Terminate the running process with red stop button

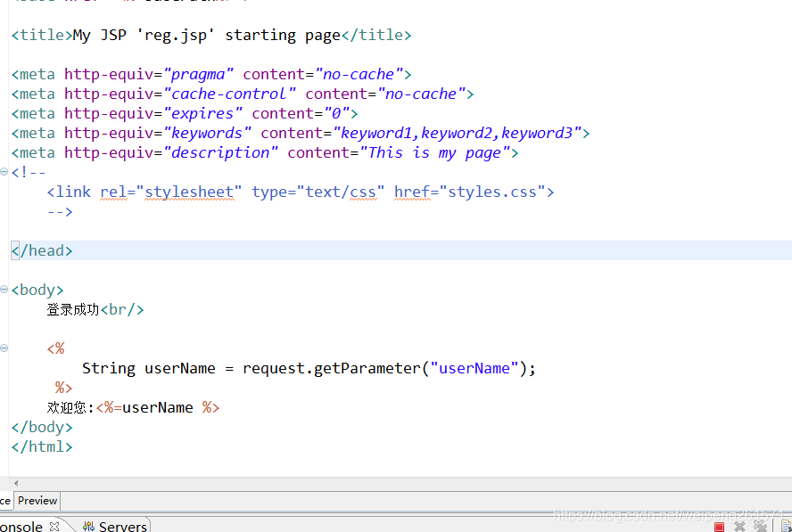(x=719, y=527)
